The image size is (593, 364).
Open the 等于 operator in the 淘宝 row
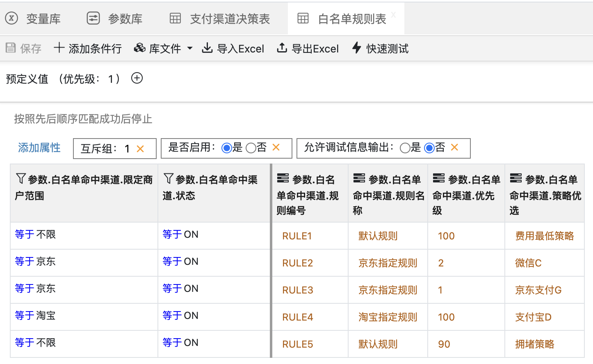coord(25,316)
